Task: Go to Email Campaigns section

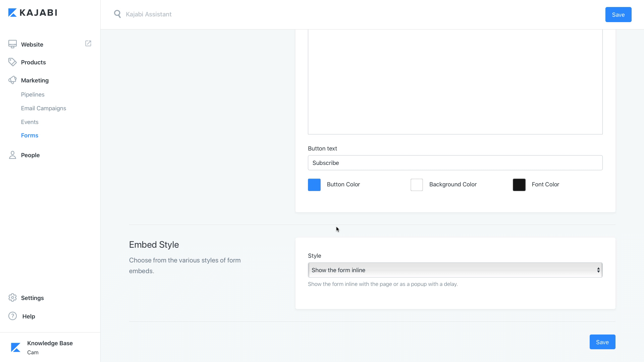Action: click(x=43, y=108)
